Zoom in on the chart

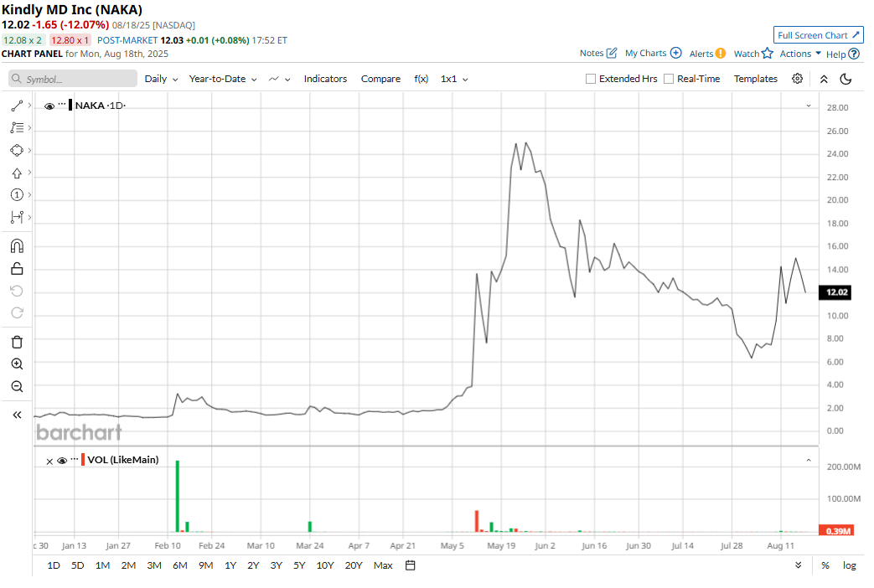[x=17, y=364]
